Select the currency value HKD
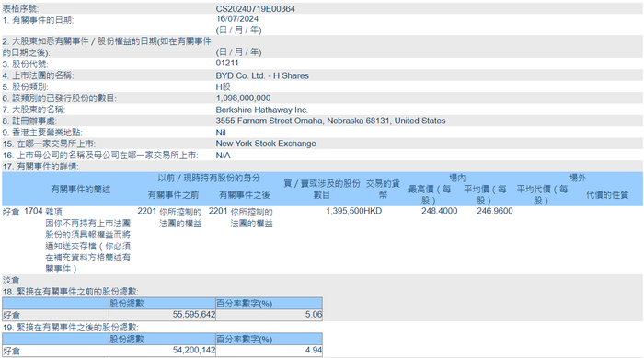The width and height of the screenshot is (644, 358). coord(373,211)
